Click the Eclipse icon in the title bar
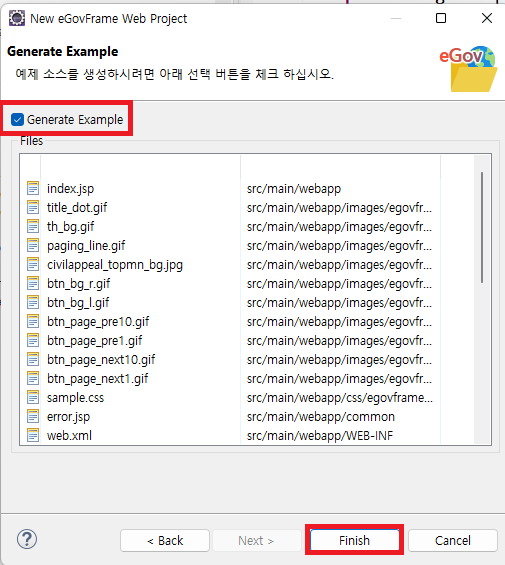505x565 pixels. tap(17, 18)
